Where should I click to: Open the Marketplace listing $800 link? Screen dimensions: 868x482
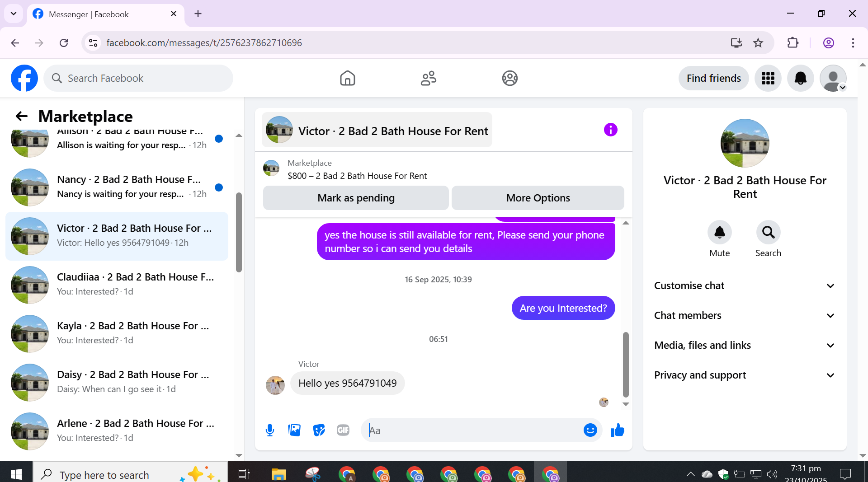coord(357,176)
